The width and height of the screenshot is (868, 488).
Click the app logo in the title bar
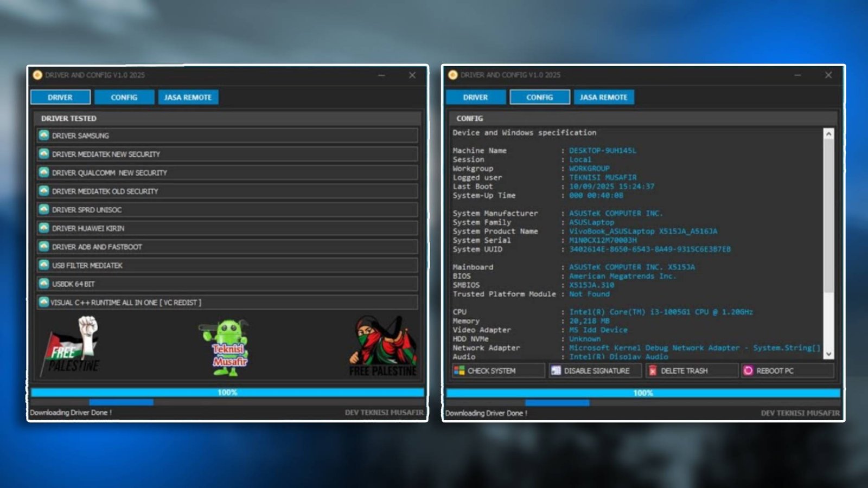[37, 75]
